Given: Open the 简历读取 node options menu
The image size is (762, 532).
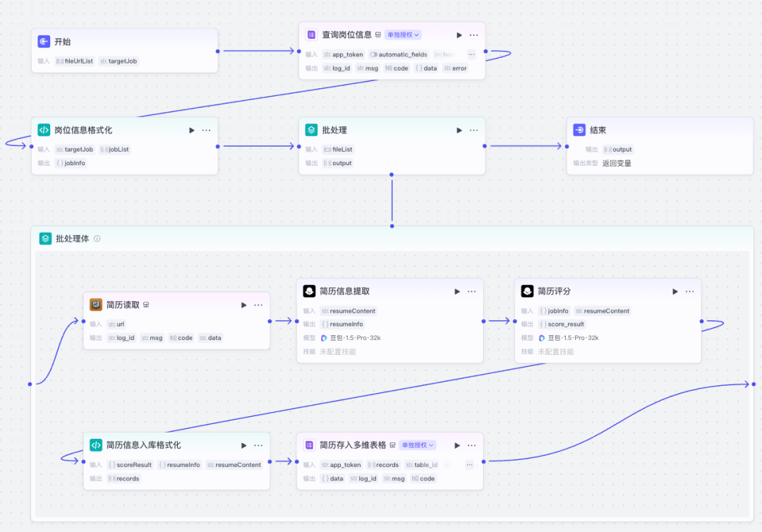Looking at the screenshot, I should coord(258,305).
